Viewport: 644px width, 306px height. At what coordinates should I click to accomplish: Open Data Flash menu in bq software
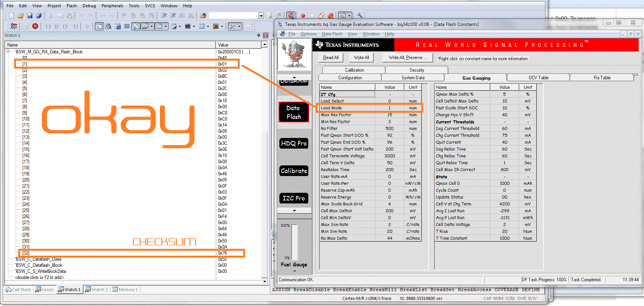coord(332,34)
